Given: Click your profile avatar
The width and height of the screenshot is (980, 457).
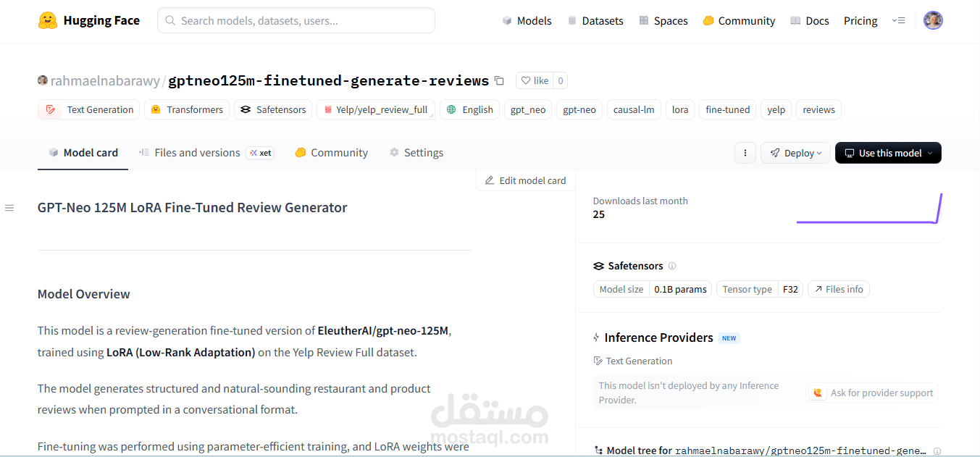Looking at the screenshot, I should 933,20.
